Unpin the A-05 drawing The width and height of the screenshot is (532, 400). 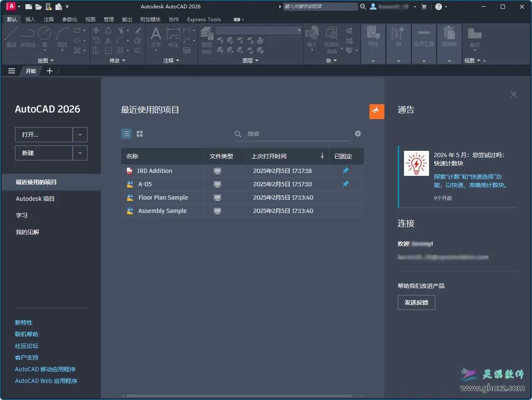(346, 184)
